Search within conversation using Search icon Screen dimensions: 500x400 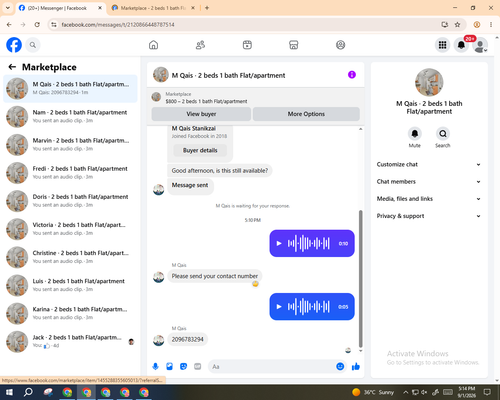coord(443,134)
